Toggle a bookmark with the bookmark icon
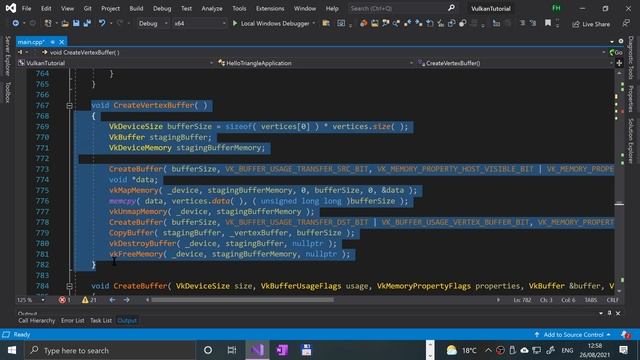Image resolution: width=640 pixels, height=360 pixels. tap(548, 24)
